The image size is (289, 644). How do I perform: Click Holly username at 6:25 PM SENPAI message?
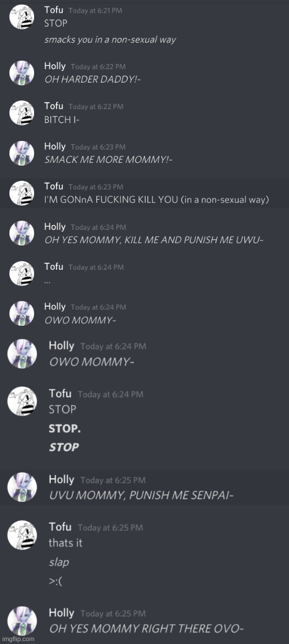point(62,479)
